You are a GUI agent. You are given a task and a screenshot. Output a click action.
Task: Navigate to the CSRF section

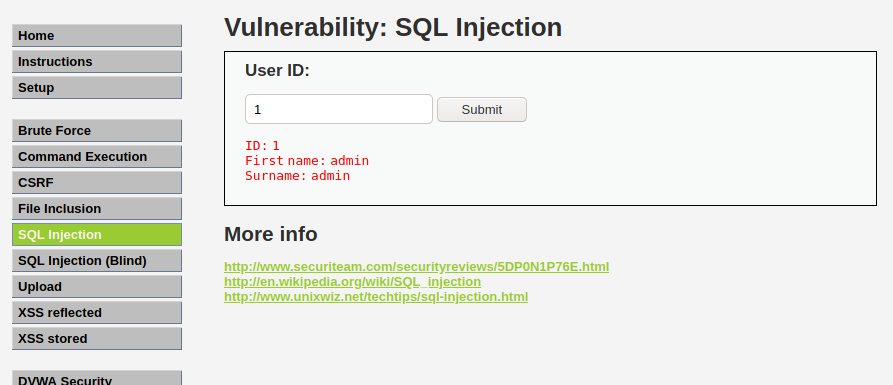(x=97, y=183)
